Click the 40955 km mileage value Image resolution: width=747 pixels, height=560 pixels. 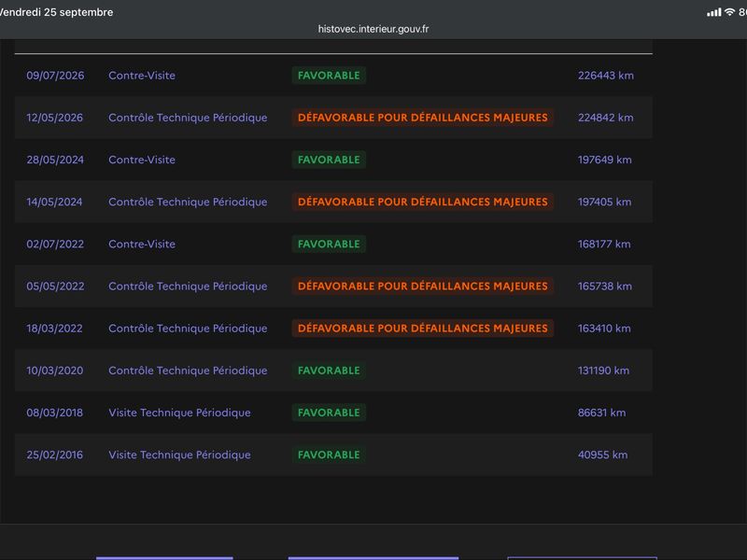click(602, 455)
